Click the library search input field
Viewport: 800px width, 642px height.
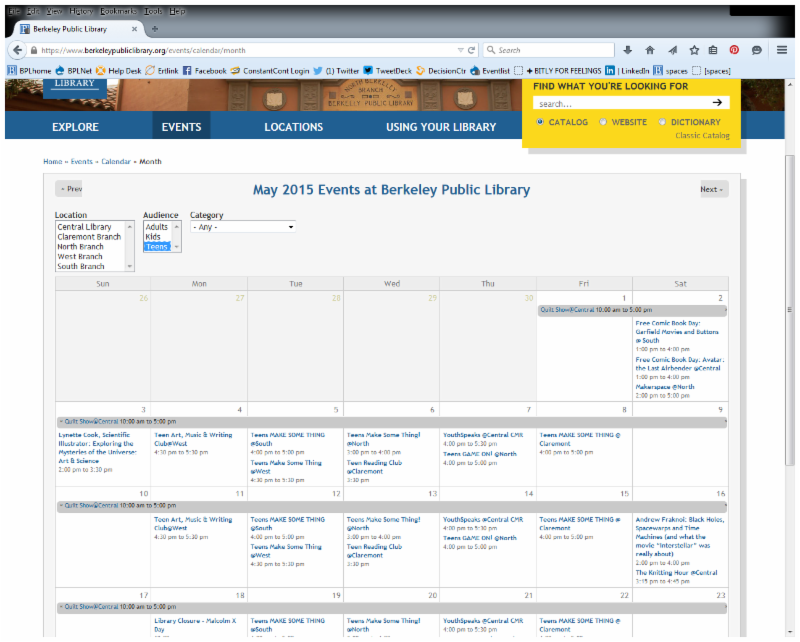tap(622, 103)
